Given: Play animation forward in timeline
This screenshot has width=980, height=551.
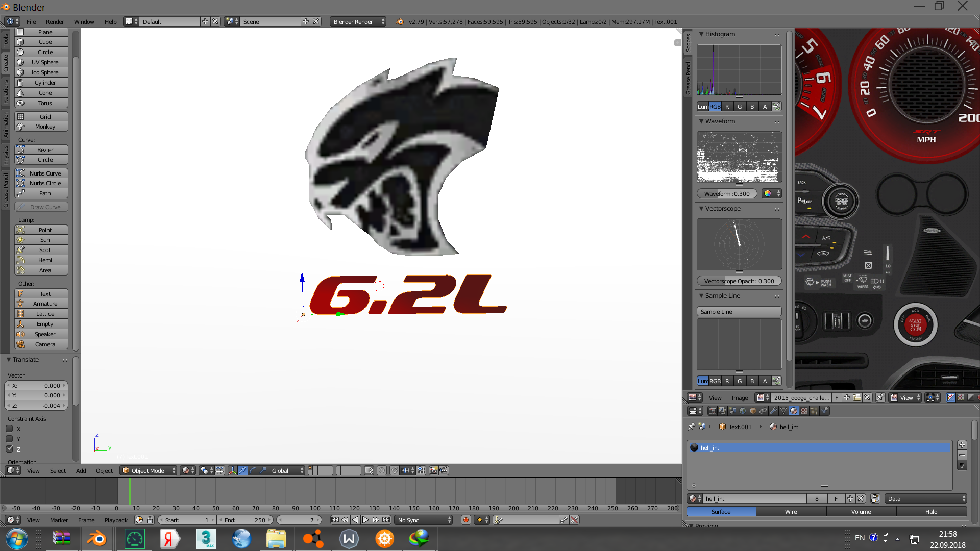Looking at the screenshot, I should [x=365, y=520].
